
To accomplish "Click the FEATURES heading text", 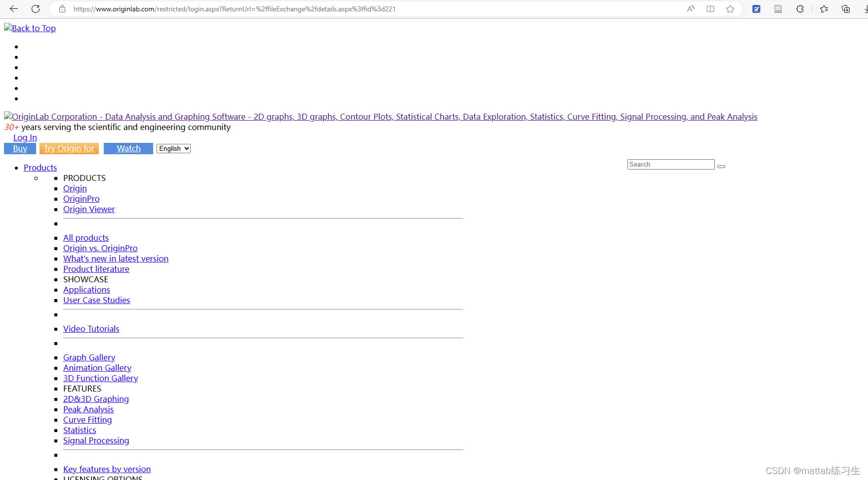I will coord(82,389).
